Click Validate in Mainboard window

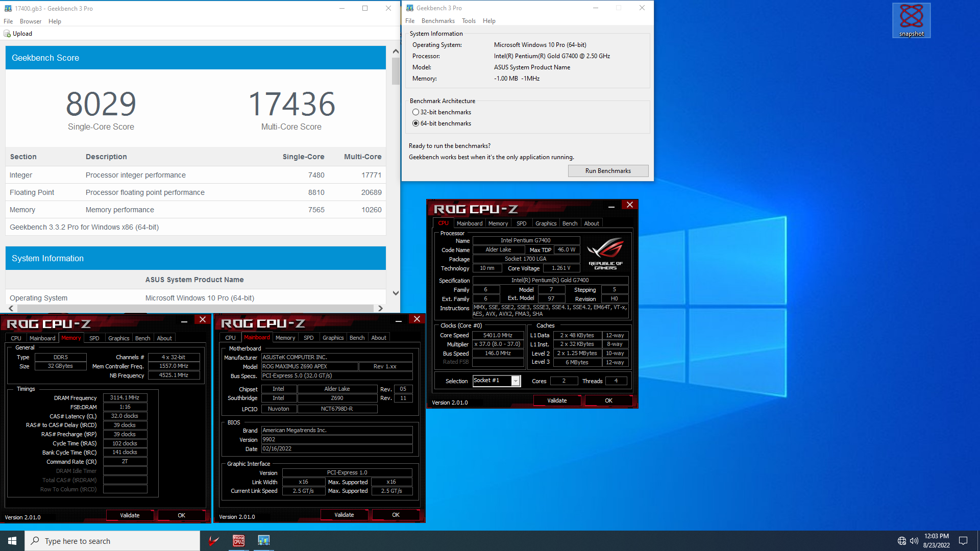(344, 515)
